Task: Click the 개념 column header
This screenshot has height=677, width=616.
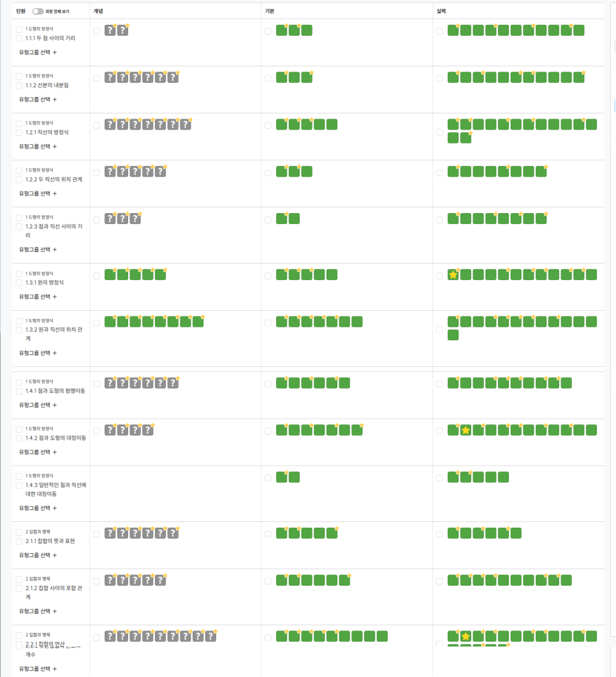Action: 98,11
